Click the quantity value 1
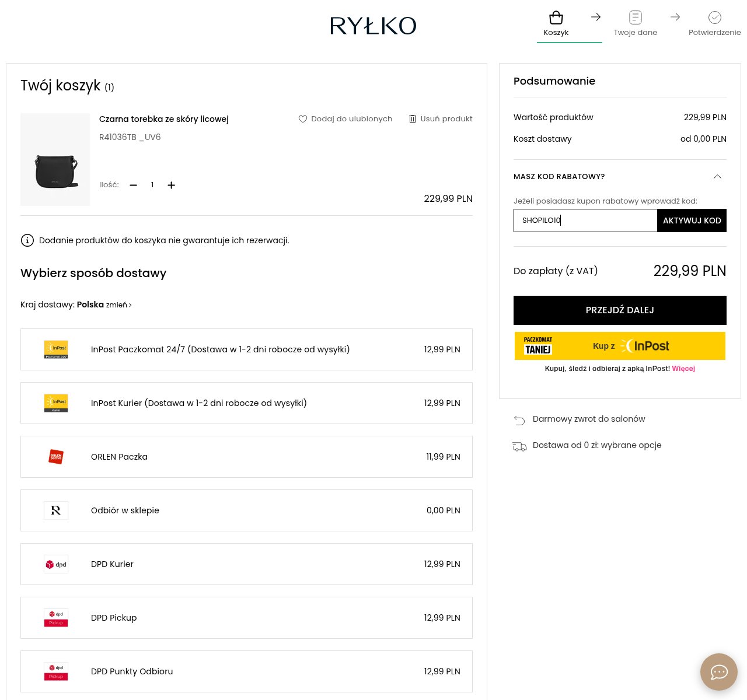Viewport: 747px width, 700px height. pos(152,185)
